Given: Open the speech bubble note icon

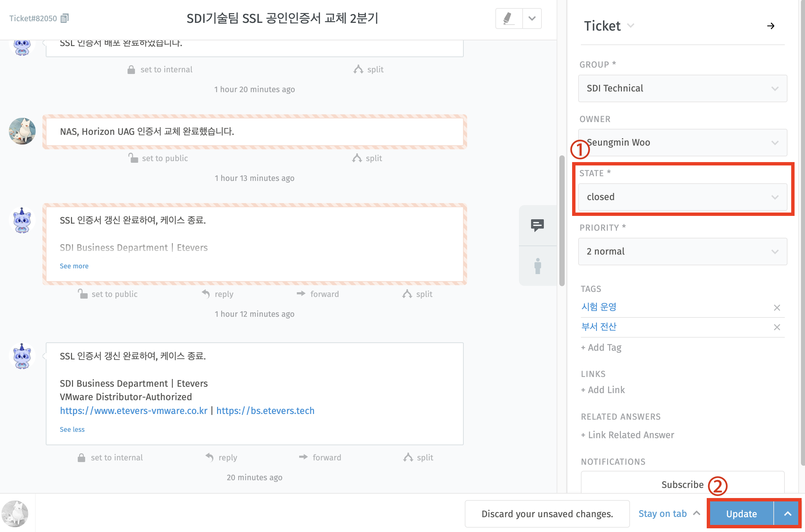Looking at the screenshot, I should tap(537, 225).
